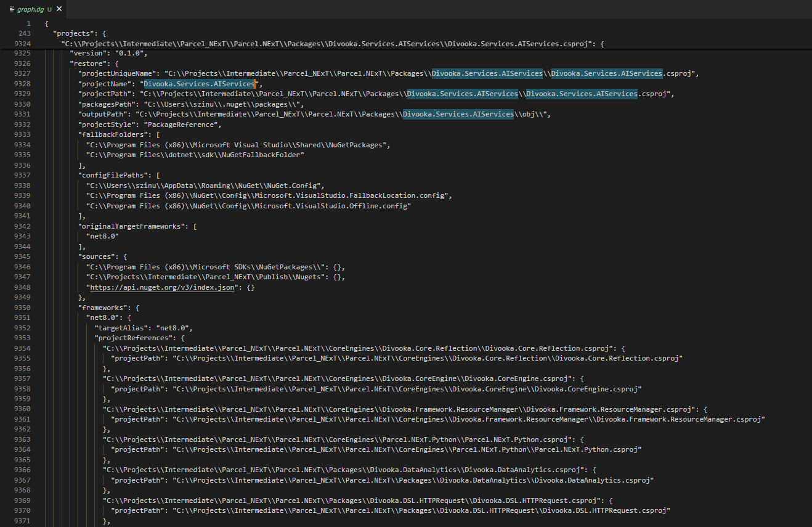812x527 pixels.
Task: Select line via line number 9371
Action: coord(22,521)
